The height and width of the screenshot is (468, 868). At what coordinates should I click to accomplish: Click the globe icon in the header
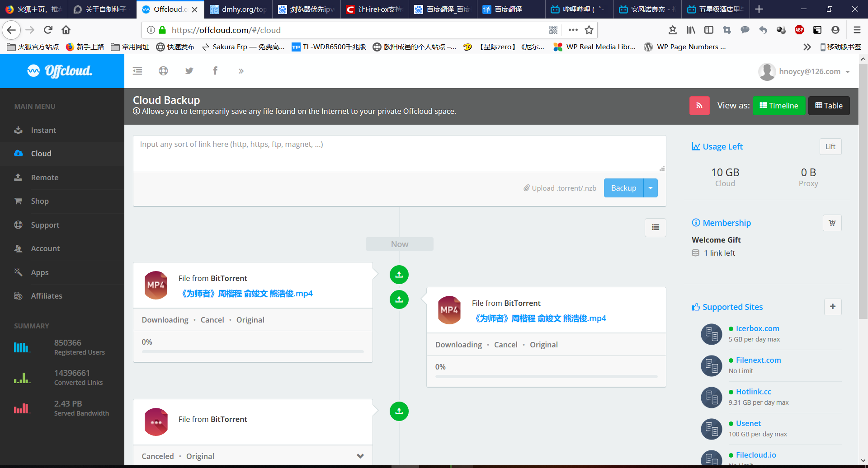pos(163,71)
